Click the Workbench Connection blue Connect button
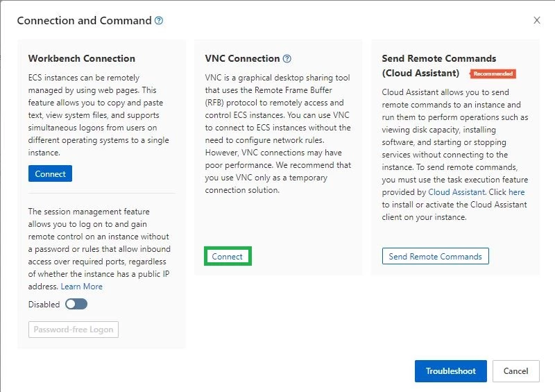 pyautogui.click(x=50, y=173)
